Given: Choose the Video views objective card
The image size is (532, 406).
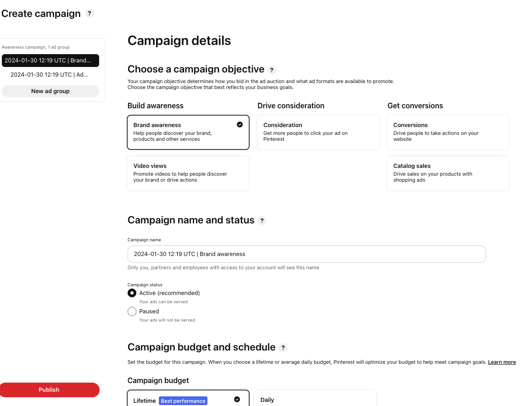Looking at the screenshot, I should [x=188, y=173].
